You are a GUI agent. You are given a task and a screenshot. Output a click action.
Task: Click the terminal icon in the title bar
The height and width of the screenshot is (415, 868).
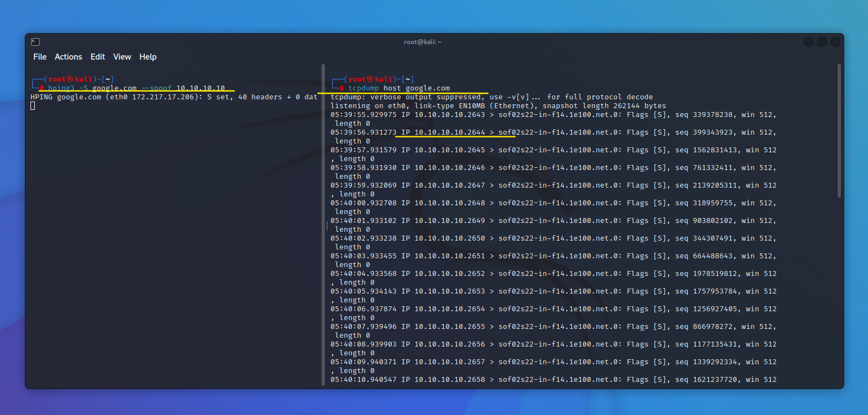click(x=35, y=42)
